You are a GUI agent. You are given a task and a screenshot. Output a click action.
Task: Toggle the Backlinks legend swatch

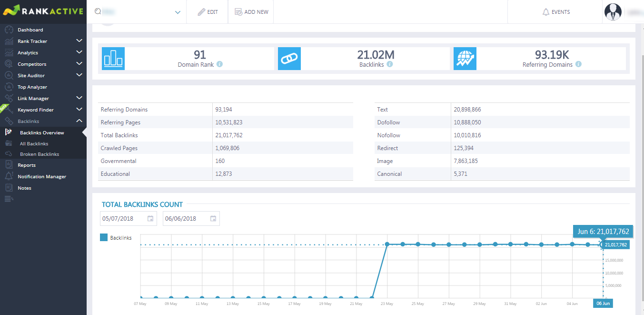[x=104, y=237]
